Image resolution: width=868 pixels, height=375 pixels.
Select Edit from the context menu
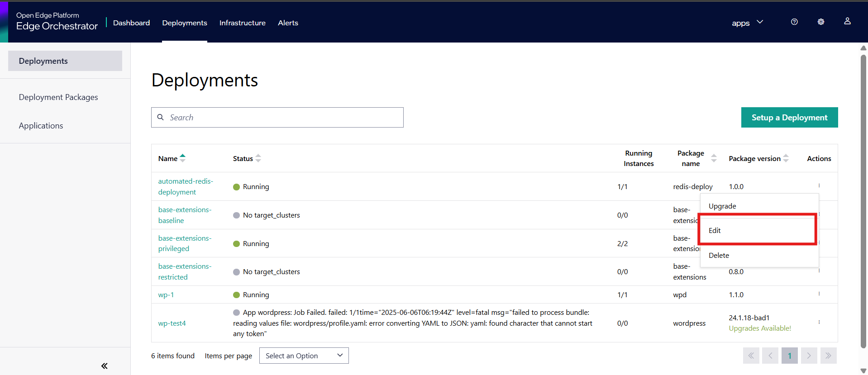coord(715,230)
